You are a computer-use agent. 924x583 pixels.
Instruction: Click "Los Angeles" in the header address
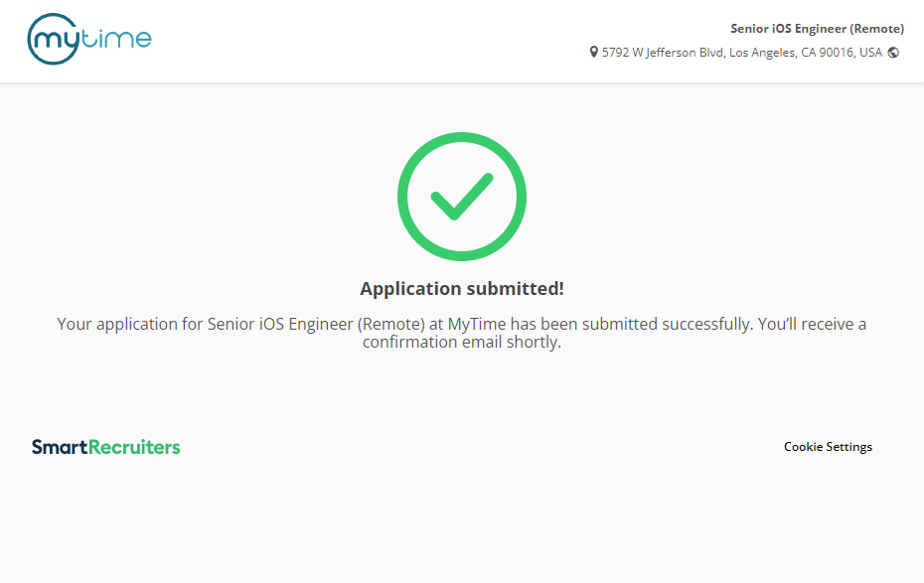[x=764, y=53]
